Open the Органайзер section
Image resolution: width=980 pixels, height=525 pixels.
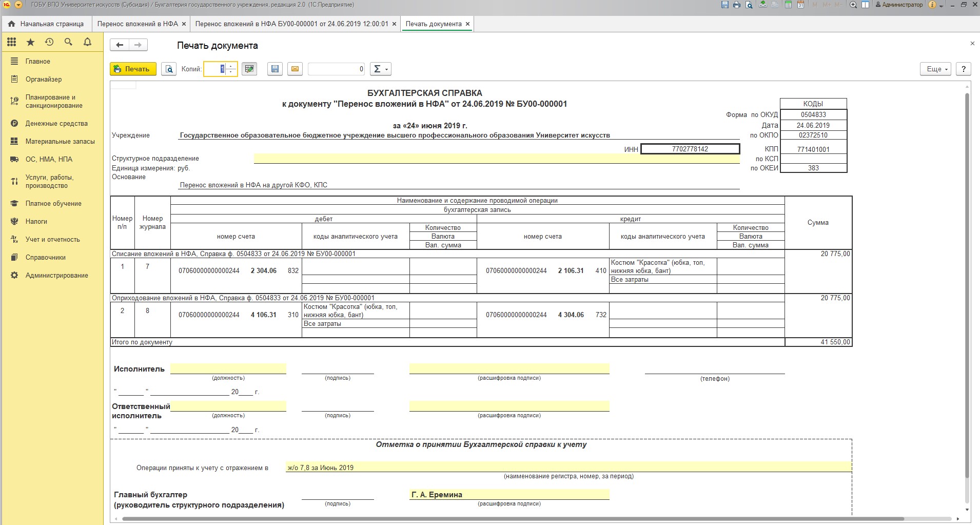coord(51,79)
